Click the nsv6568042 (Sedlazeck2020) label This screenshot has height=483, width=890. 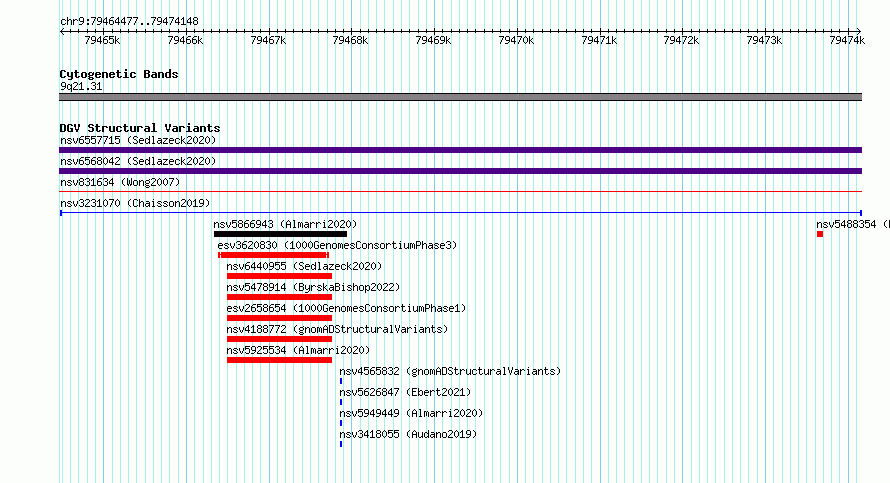138,161
